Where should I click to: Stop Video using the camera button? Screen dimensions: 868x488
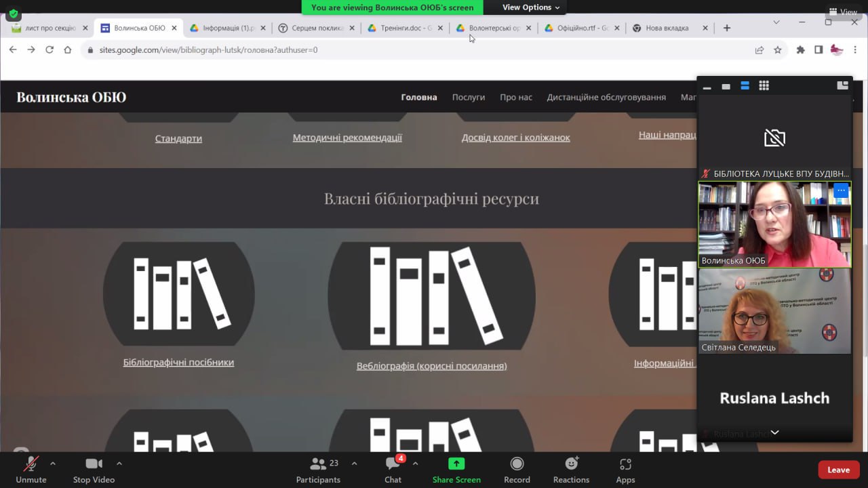point(94,464)
